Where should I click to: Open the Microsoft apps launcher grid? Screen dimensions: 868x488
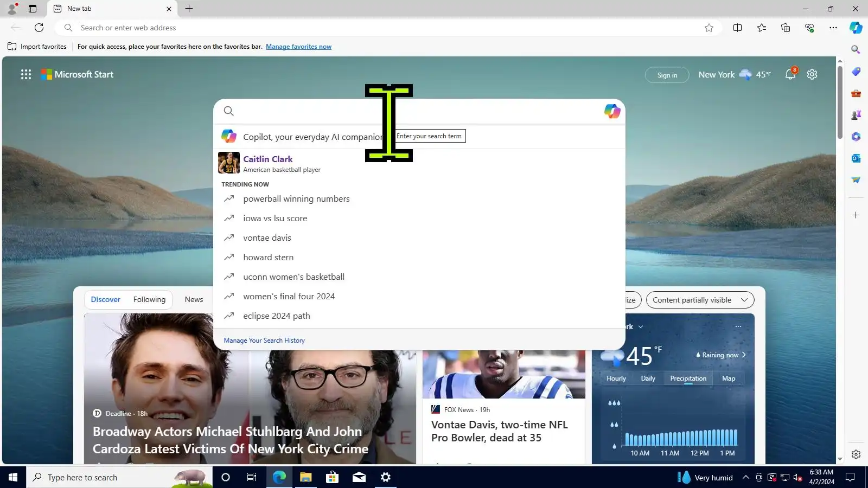pyautogui.click(x=26, y=74)
